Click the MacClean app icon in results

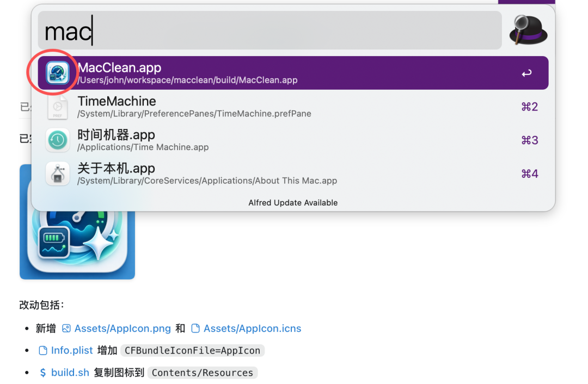[x=57, y=73]
